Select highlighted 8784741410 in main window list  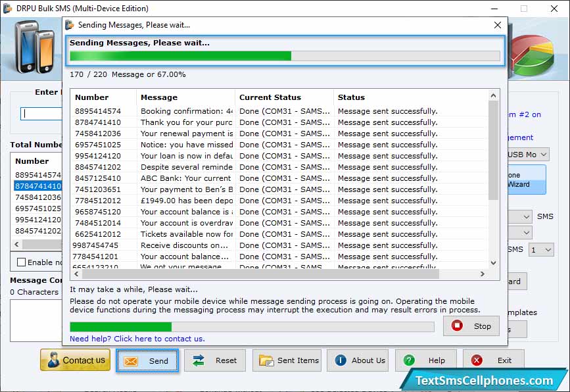point(38,186)
